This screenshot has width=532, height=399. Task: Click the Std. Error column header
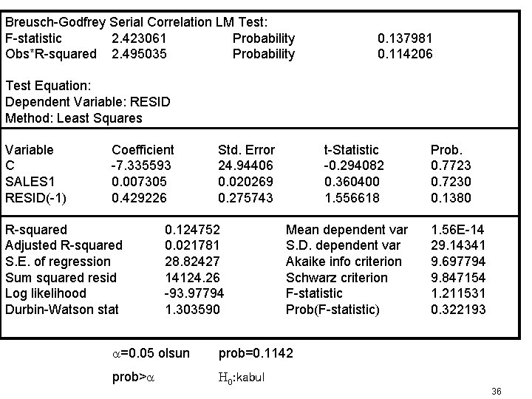pyautogui.click(x=246, y=150)
